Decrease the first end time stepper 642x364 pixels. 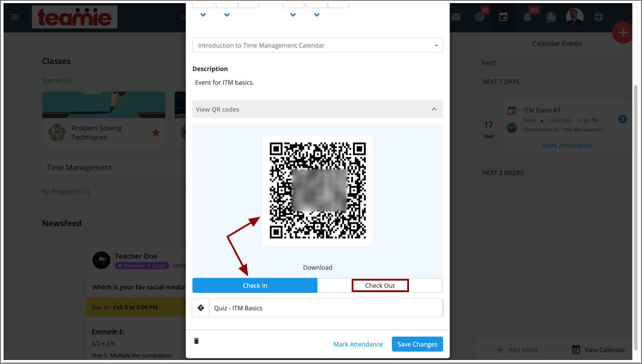tap(293, 15)
